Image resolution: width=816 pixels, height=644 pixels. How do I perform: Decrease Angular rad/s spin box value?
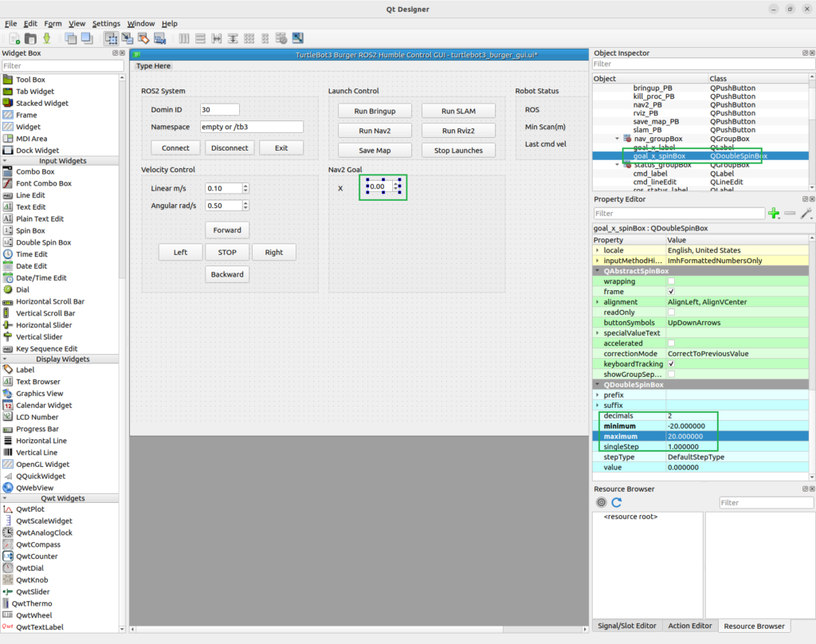coord(245,208)
